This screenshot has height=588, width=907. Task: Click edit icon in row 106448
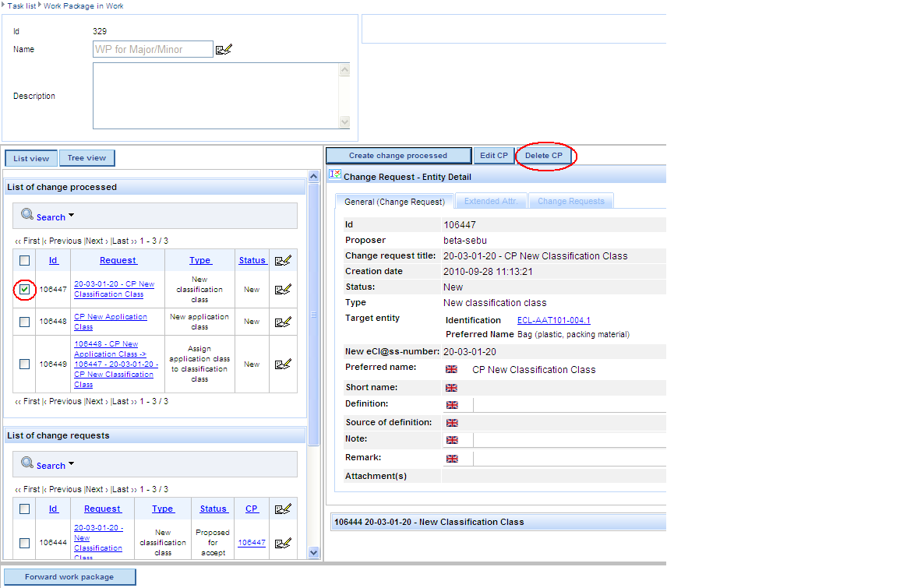pos(283,322)
